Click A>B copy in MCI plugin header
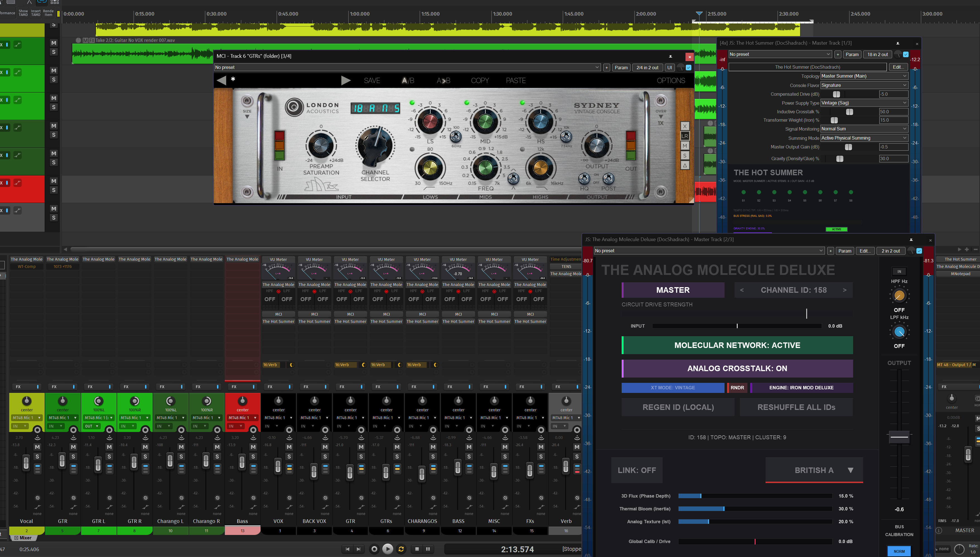Image resolution: width=980 pixels, height=557 pixels. [443, 80]
